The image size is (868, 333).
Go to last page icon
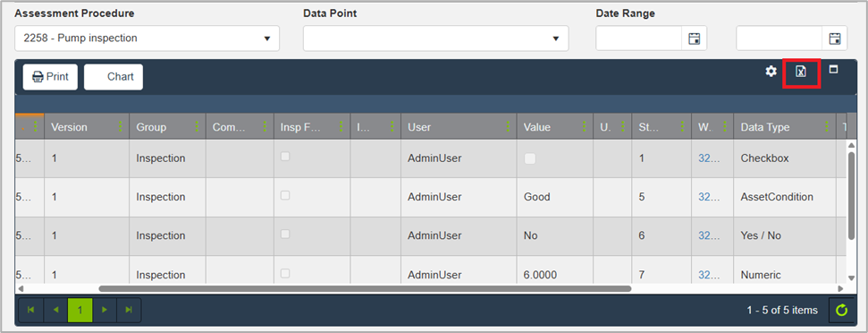point(129,310)
